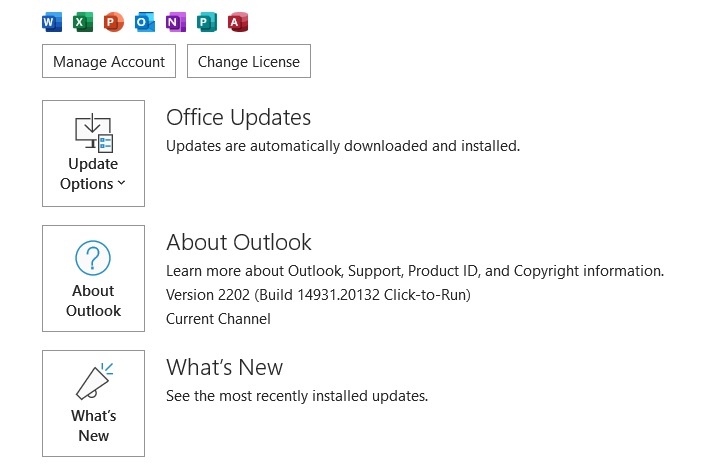
Task: Open Manage Account
Action: pyautogui.click(x=109, y=61)
